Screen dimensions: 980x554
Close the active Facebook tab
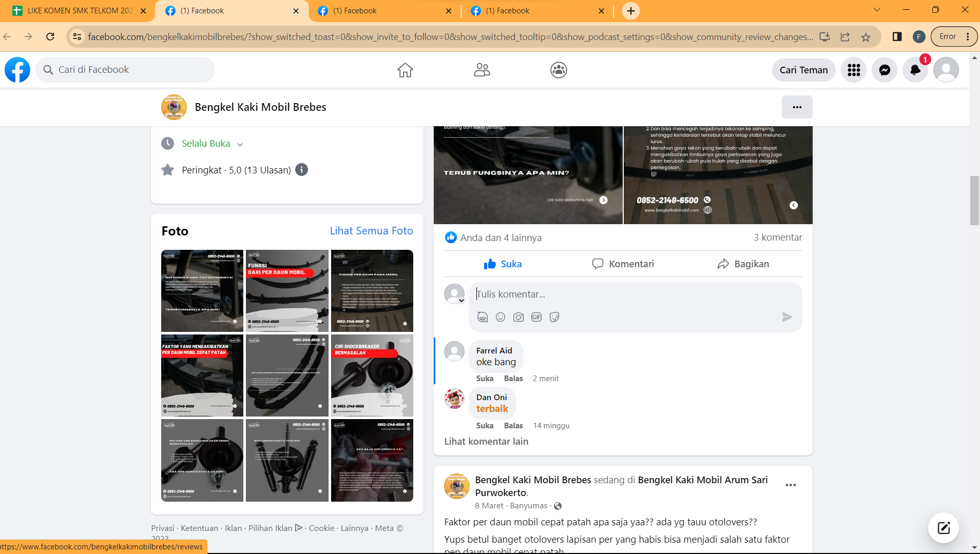click(296, 11)
